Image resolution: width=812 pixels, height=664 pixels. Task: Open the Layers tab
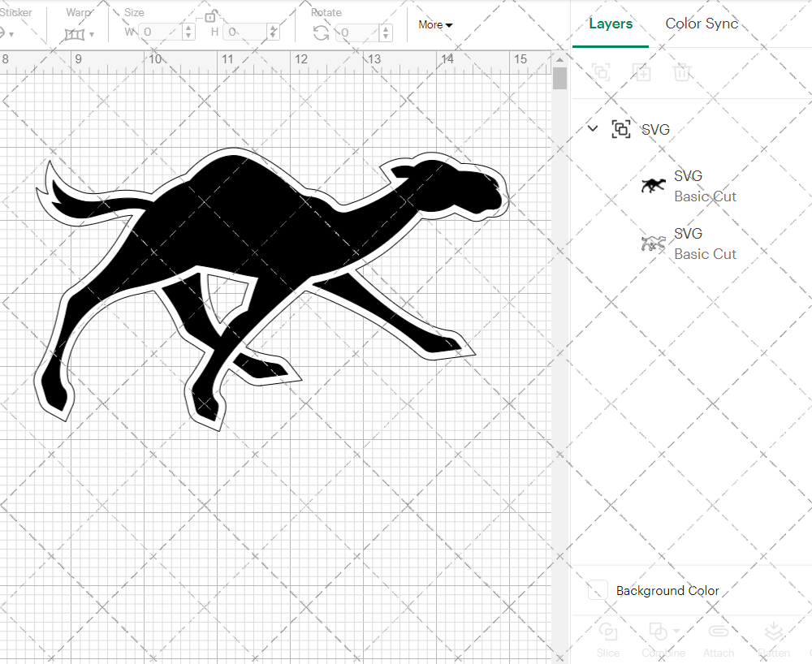[611, 24]
